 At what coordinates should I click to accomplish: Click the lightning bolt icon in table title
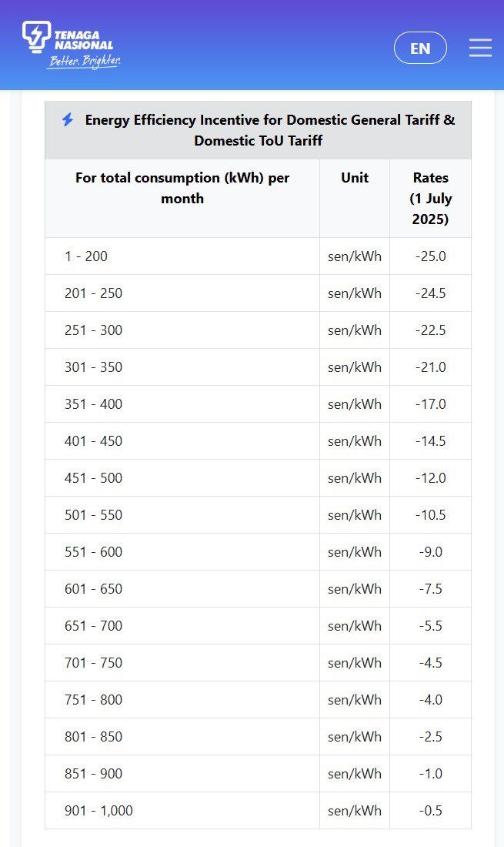(68, 120)
